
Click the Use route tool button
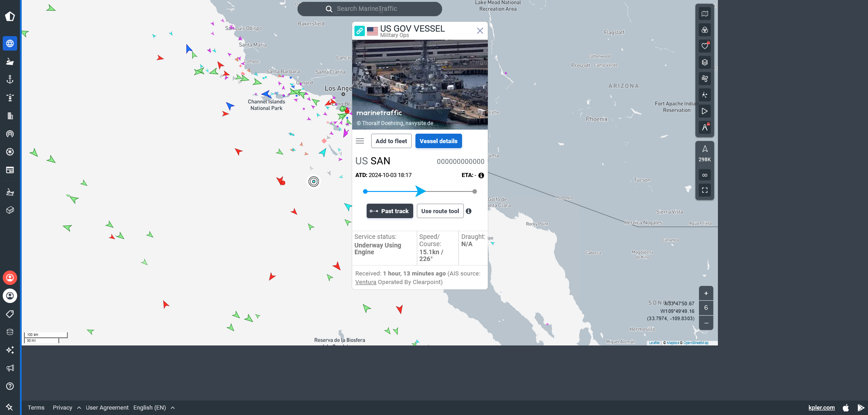point(440,211)
